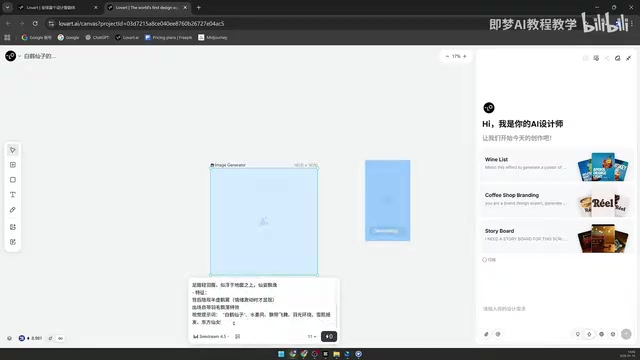640x360 pixels.
Task: Start a new chat with the bubble icon
Action: click(618, 58)
